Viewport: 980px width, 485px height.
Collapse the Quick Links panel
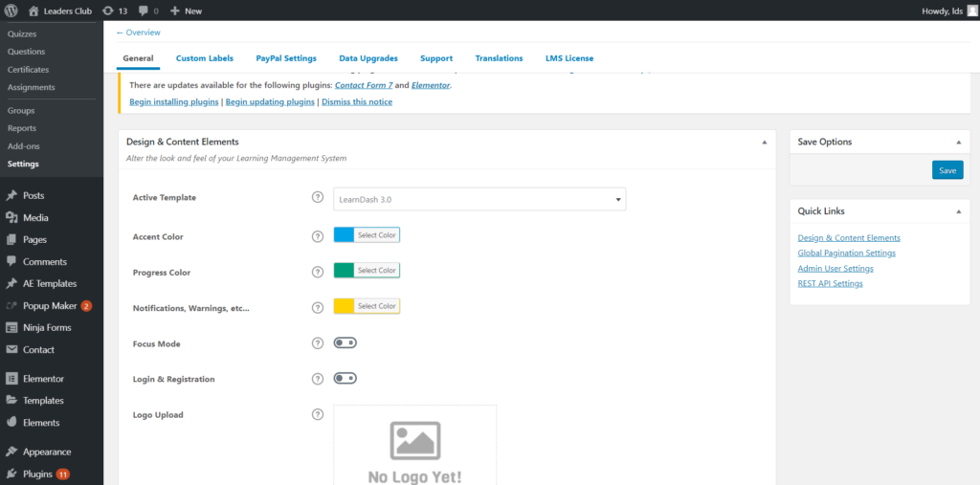(959, 211)
